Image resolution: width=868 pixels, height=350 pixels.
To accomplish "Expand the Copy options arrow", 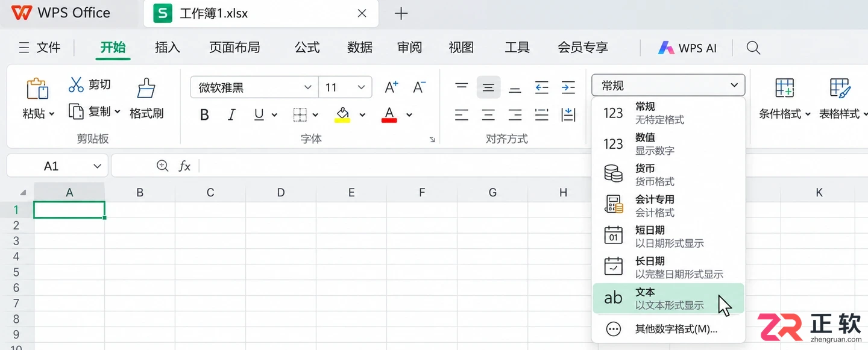I will click(x=117, y=111).
